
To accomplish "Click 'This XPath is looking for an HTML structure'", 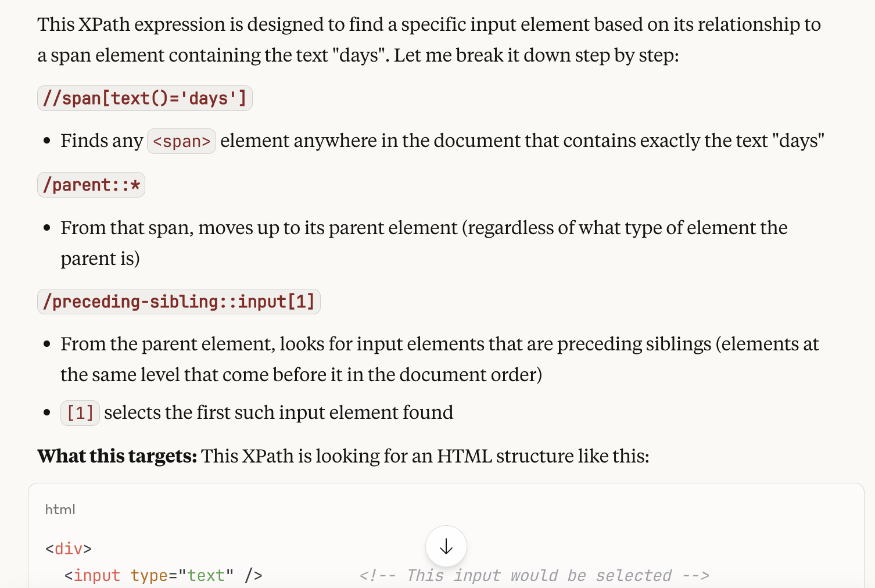I will [425, 456].
